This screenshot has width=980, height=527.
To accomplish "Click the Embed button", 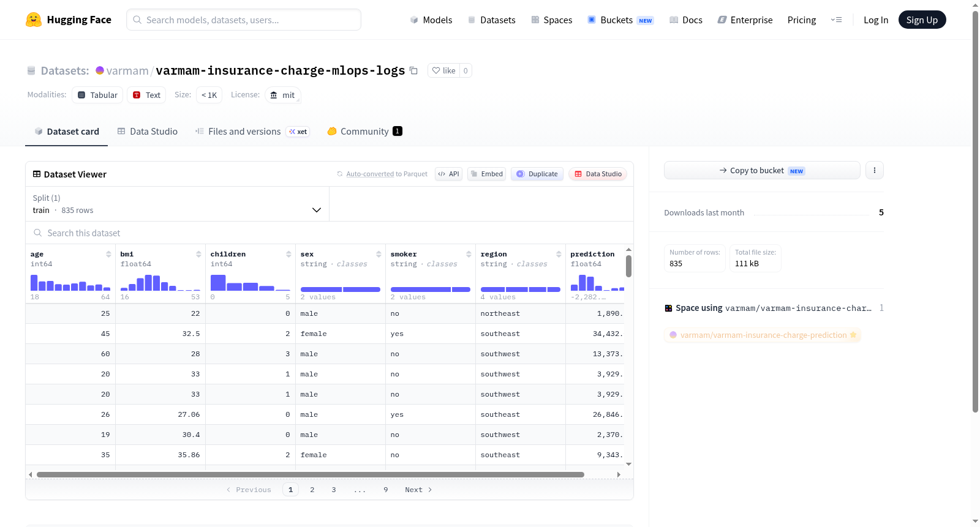I will tap(486, 174).
